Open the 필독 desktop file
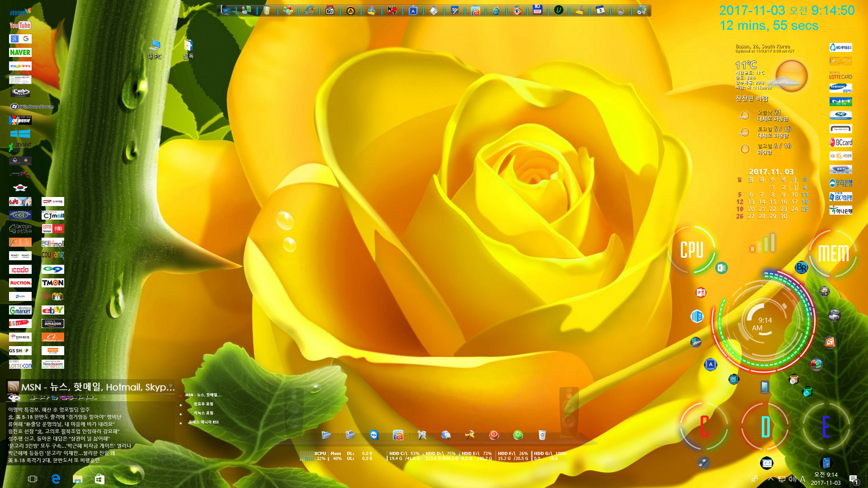This screenshot has height=488, width=868. pyautogui.click(x=189, y=49)
